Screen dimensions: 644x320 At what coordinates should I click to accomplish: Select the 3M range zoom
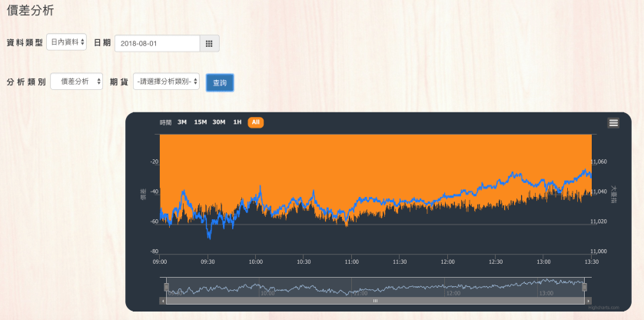tap(182, 122)
